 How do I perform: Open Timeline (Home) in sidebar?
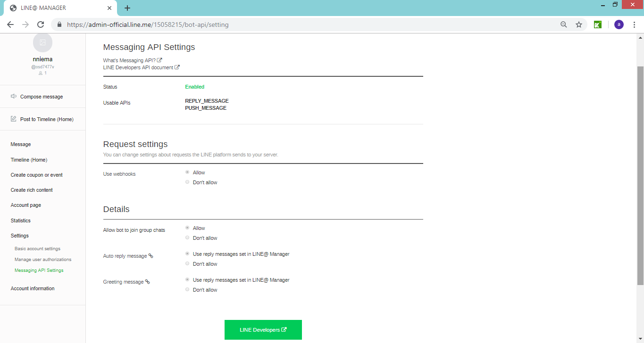tap(29, 160)
